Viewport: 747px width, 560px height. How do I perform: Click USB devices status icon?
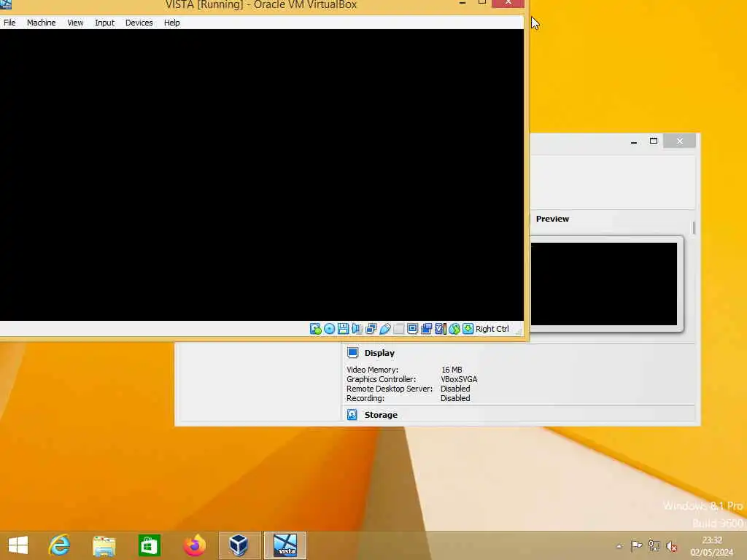tap(385, 329)
